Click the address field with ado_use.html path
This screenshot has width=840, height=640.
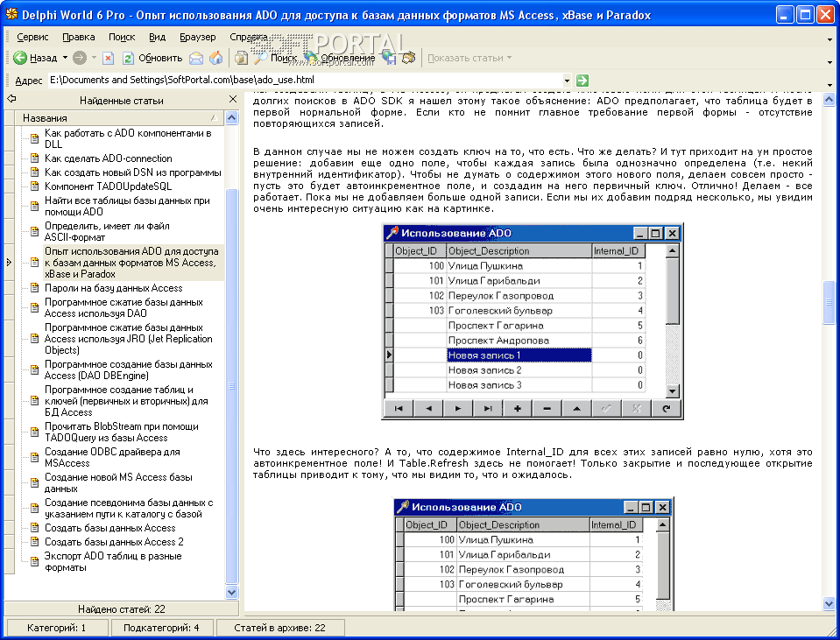[305, 81]
